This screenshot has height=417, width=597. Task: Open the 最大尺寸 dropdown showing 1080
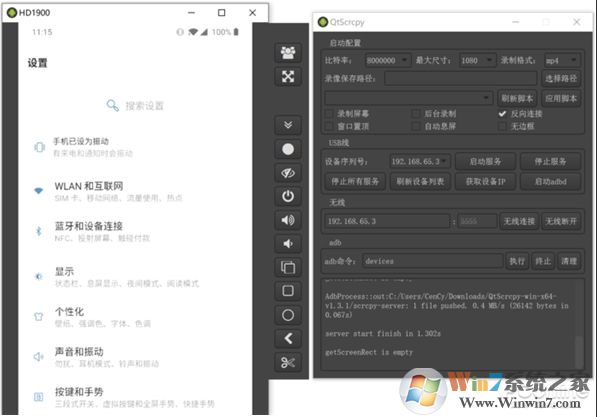click(x=477, y=60)
